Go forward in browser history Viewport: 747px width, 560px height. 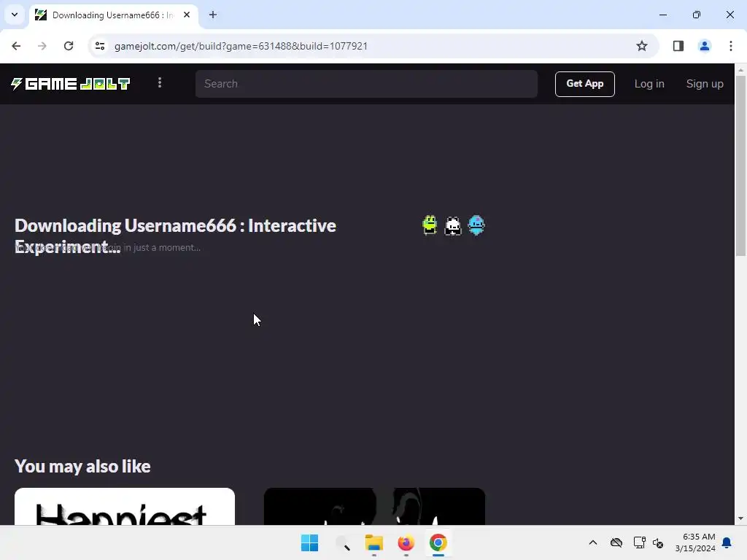pos(42,46)
